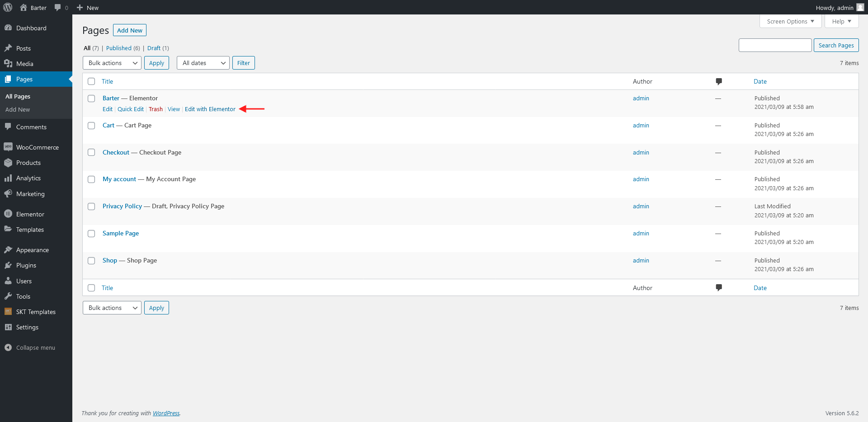Click the Templates folder icon

8,229
